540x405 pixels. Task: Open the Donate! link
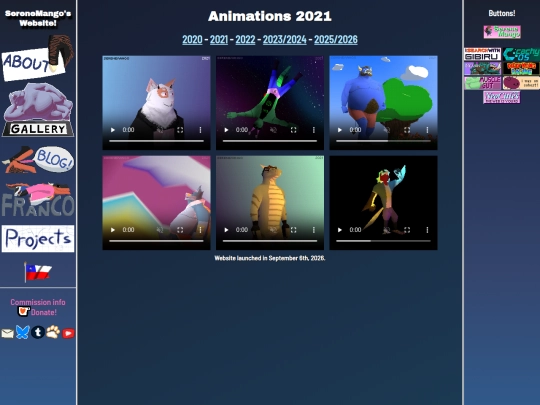click(44, 312)
